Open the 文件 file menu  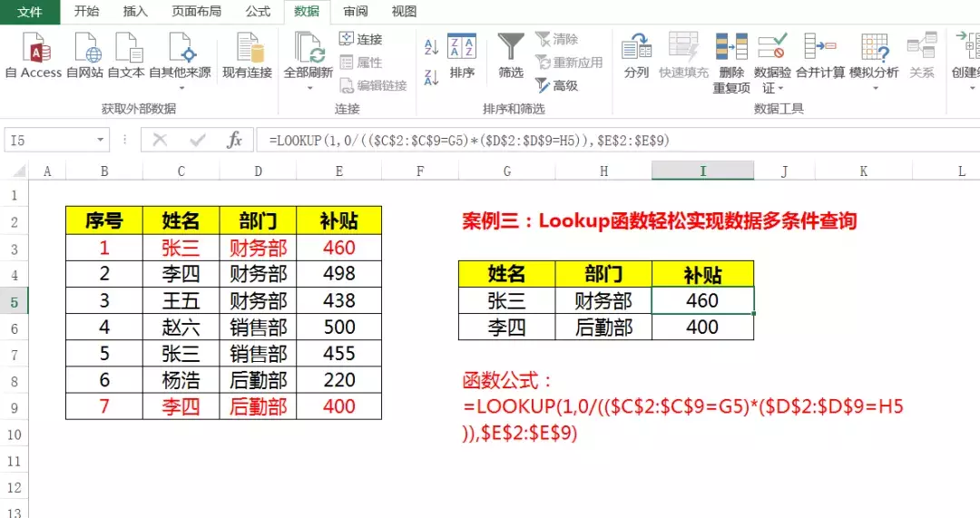29,12
